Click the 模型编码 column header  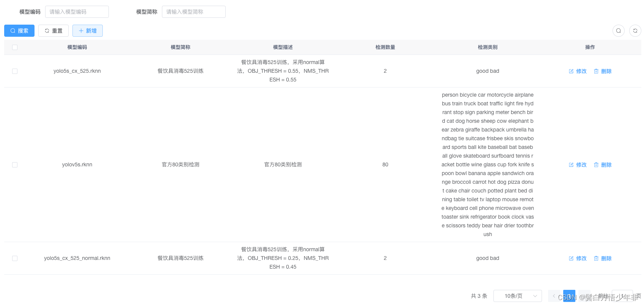click(77, 47)
